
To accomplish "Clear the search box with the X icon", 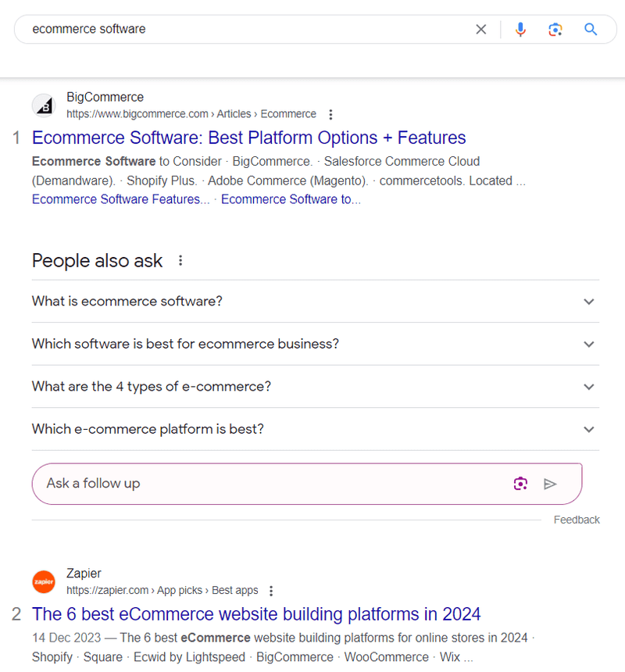I will 481,29.
